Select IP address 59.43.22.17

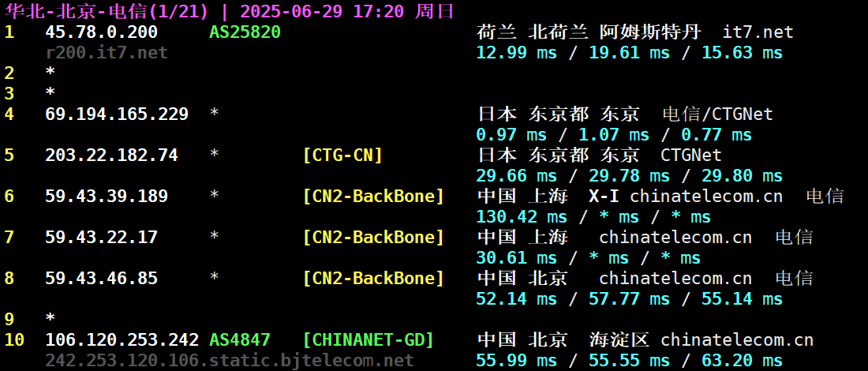[101, 238]
